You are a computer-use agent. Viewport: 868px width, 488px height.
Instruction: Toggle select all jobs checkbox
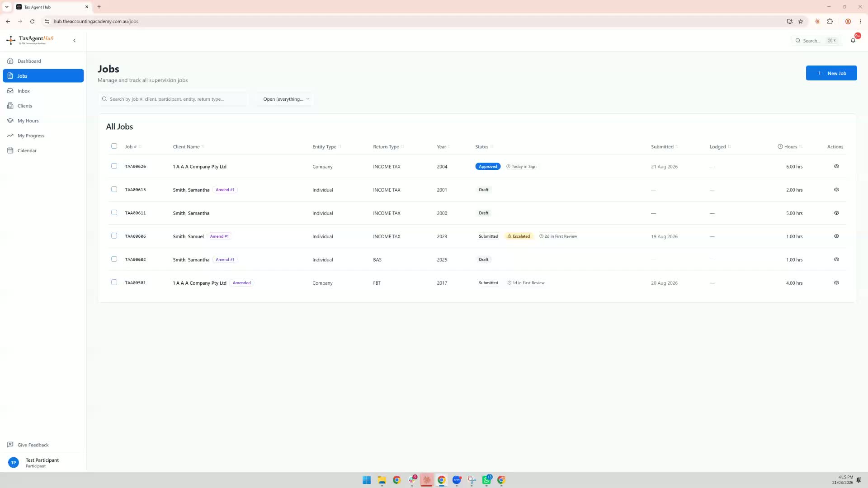click(x=114, y=146)
